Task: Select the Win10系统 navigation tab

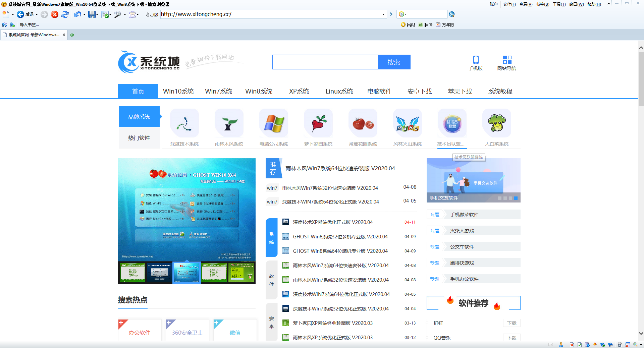Action: [178, 91]
